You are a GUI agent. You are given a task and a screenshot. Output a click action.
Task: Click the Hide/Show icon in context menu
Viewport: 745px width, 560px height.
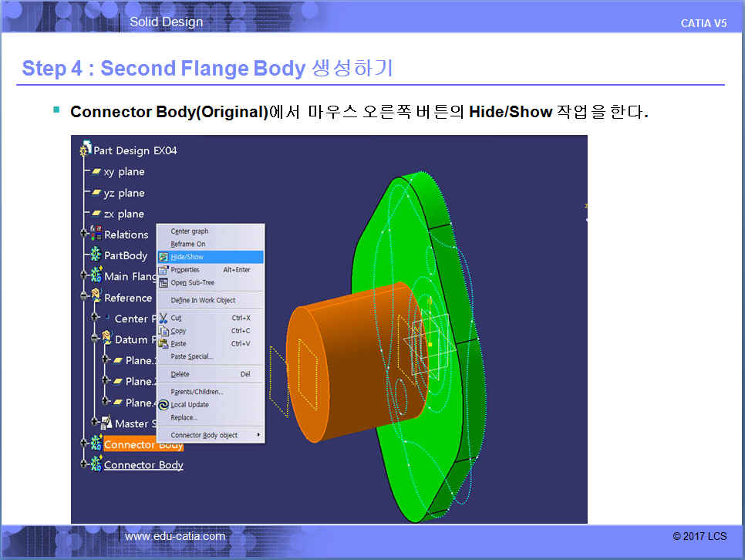click(163, 257)
